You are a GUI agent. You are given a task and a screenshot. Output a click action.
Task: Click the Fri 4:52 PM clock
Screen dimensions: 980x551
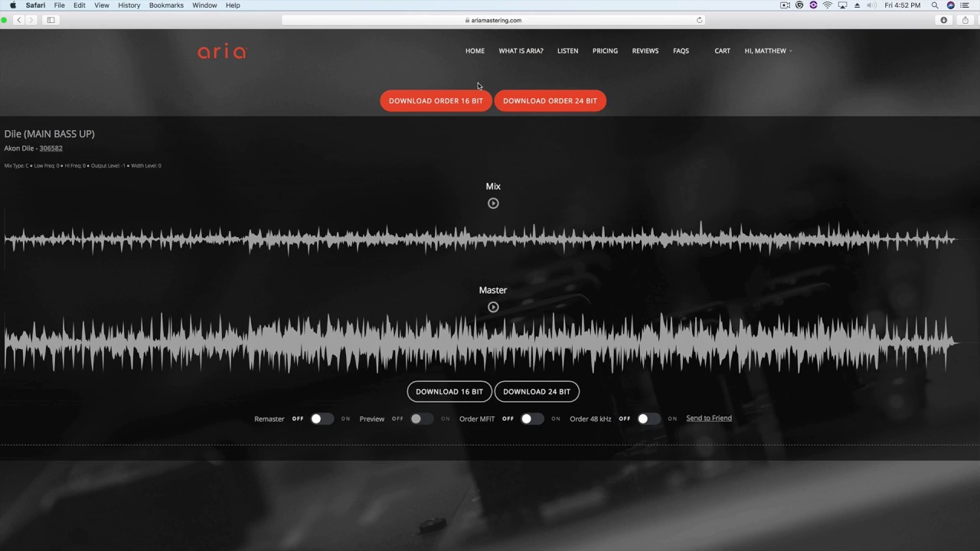point(903,5)
